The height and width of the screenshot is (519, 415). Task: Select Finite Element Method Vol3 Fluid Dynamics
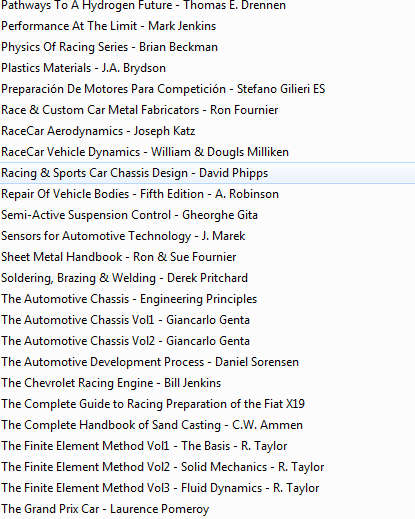(160, 488)
